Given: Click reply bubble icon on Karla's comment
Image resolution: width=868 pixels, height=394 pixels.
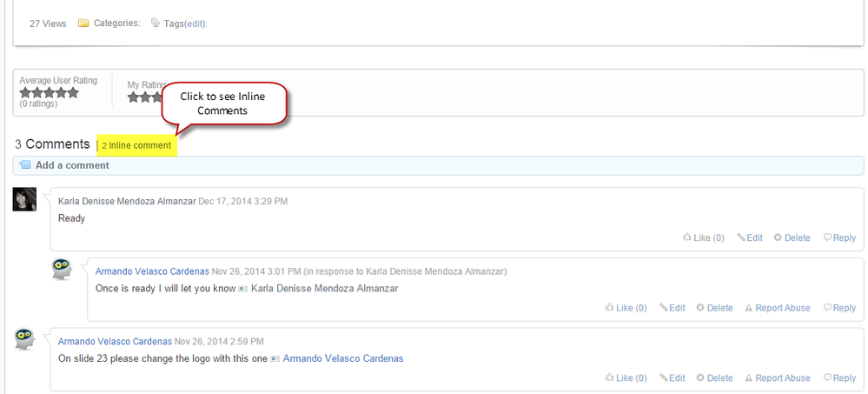Looking at the screenshot, I should click(827, 237).
